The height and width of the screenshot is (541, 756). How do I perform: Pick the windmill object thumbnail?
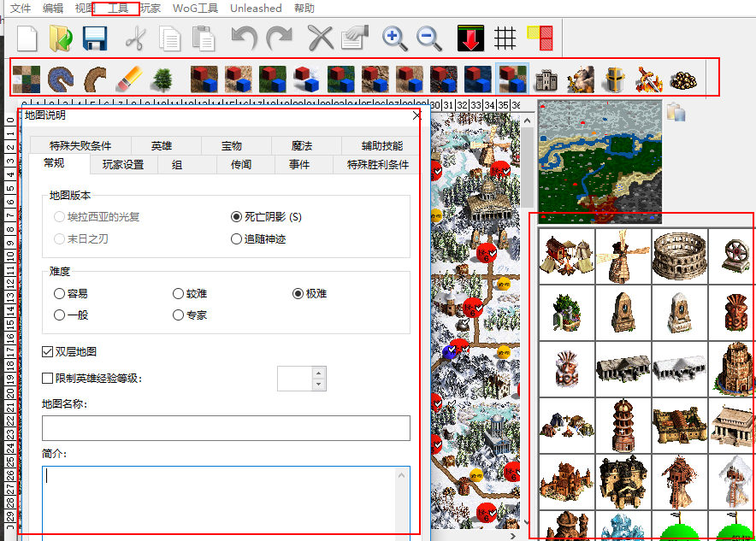(623, 256)
